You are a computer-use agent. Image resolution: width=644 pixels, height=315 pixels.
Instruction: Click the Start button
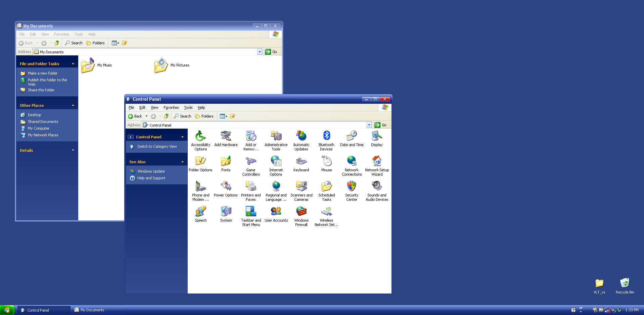7,310
